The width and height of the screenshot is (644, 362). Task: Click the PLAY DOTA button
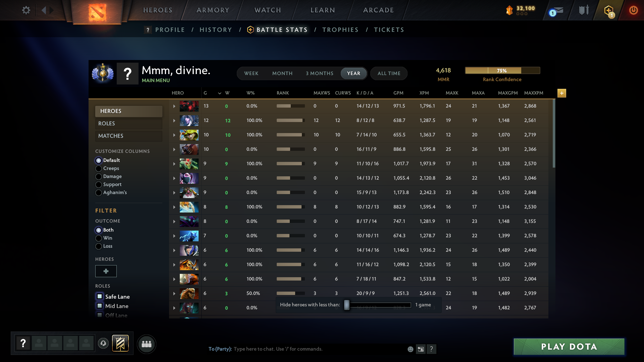tap(568, 347)
